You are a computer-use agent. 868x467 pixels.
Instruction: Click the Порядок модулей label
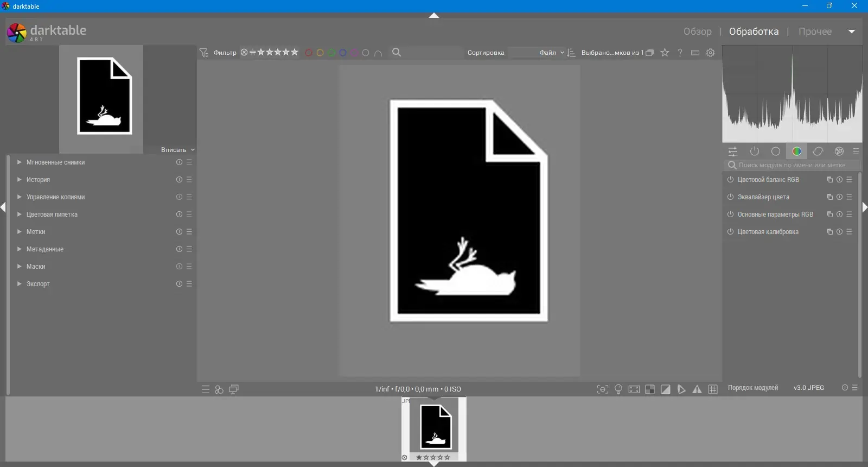(753, 388)
